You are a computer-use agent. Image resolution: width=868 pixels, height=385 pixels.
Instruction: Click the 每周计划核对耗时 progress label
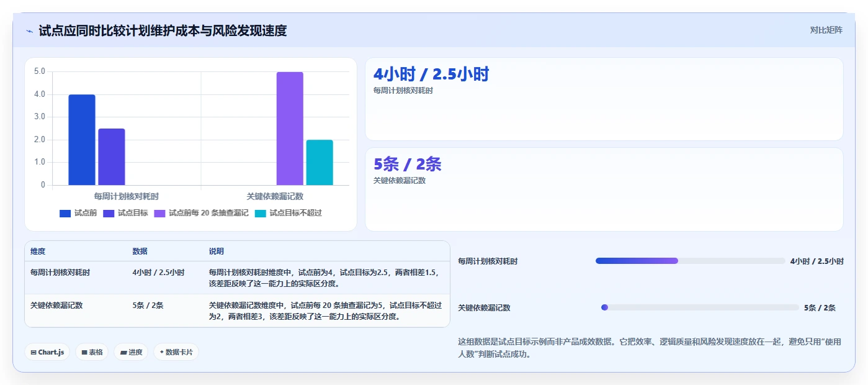(488, 261)
